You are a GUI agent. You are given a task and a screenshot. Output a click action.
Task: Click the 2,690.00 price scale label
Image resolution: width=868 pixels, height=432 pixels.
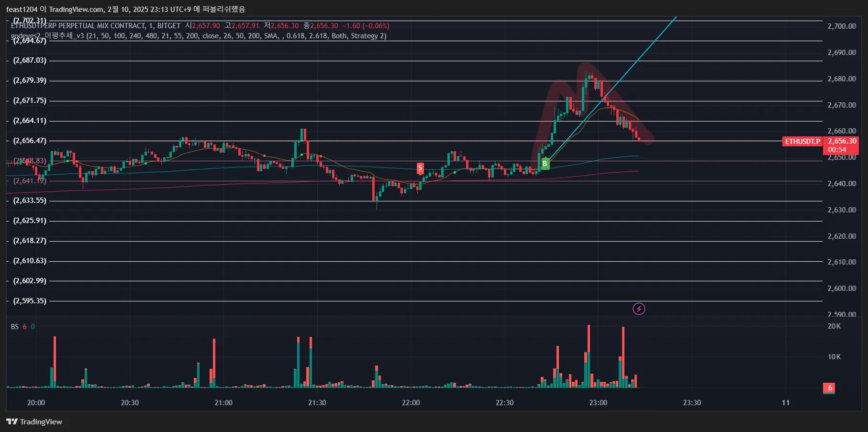[842, 53]
